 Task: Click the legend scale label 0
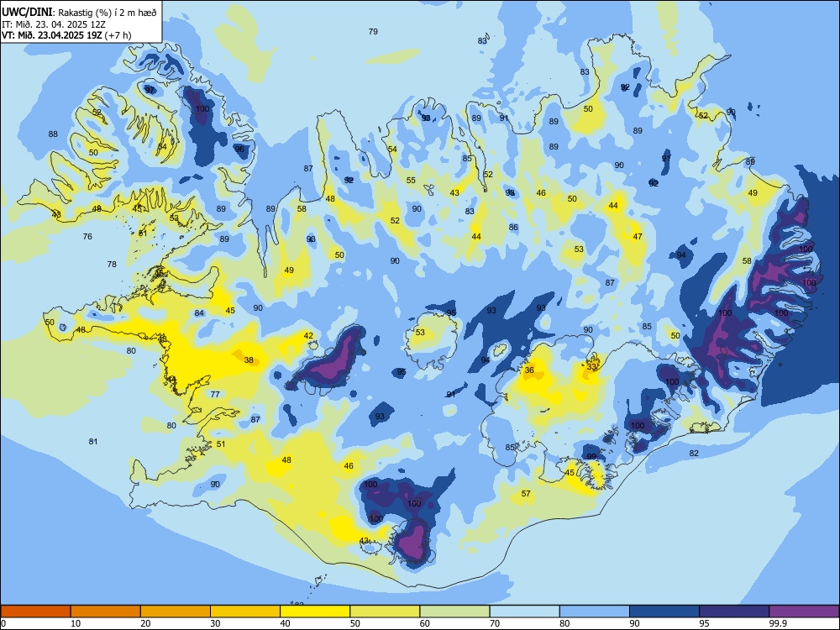pos(3,623)
